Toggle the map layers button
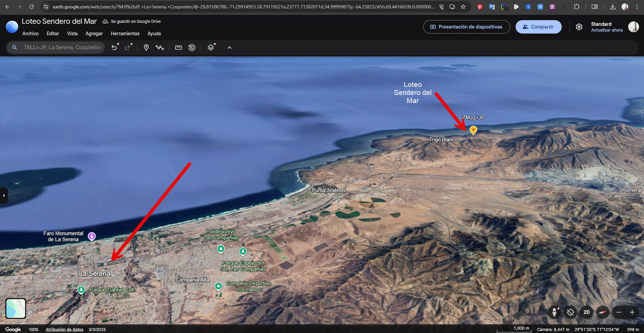 point(211,47)
